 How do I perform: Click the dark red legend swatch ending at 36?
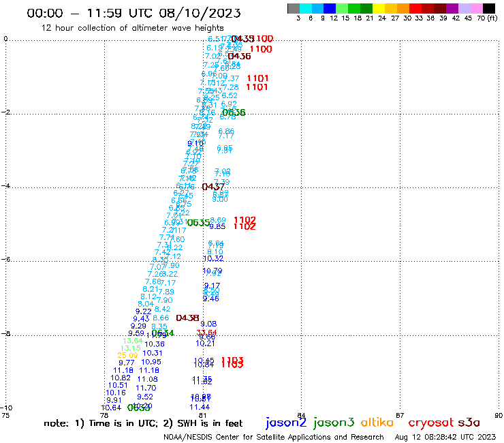[x=428, y=8]
